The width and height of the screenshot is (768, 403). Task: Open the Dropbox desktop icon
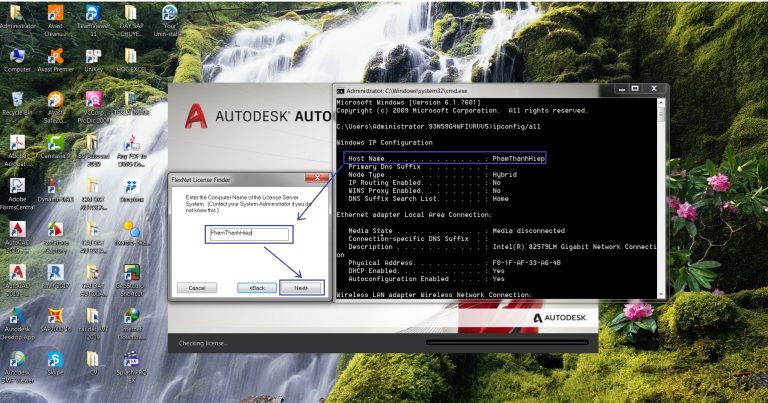[x=131, y=190]
